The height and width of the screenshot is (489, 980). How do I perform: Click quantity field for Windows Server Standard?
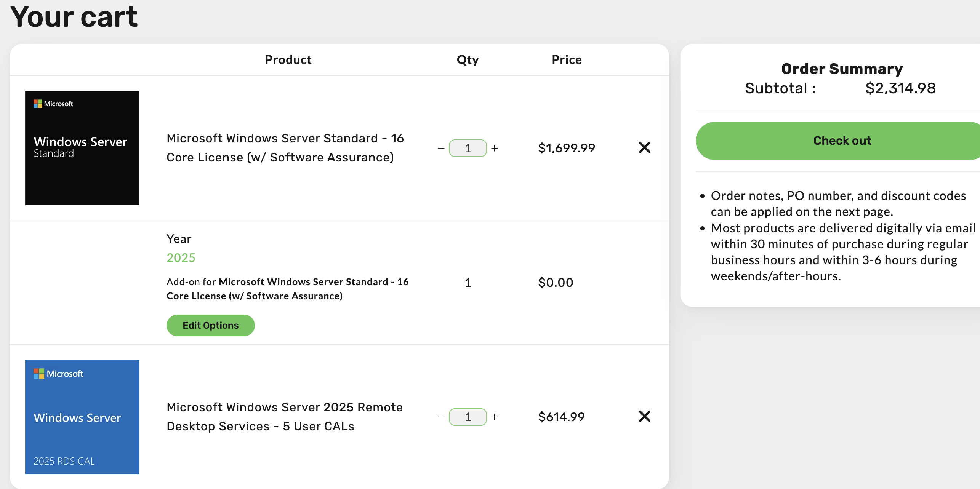pos(468,148)
